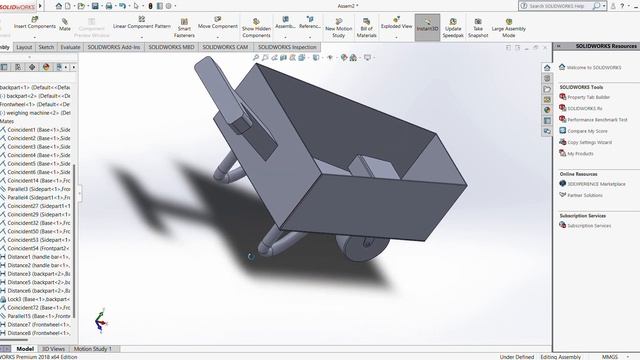Viewport: 640px width, 360px height.
Task: Expand dropdown under Move Component
Action: [218, 37]
